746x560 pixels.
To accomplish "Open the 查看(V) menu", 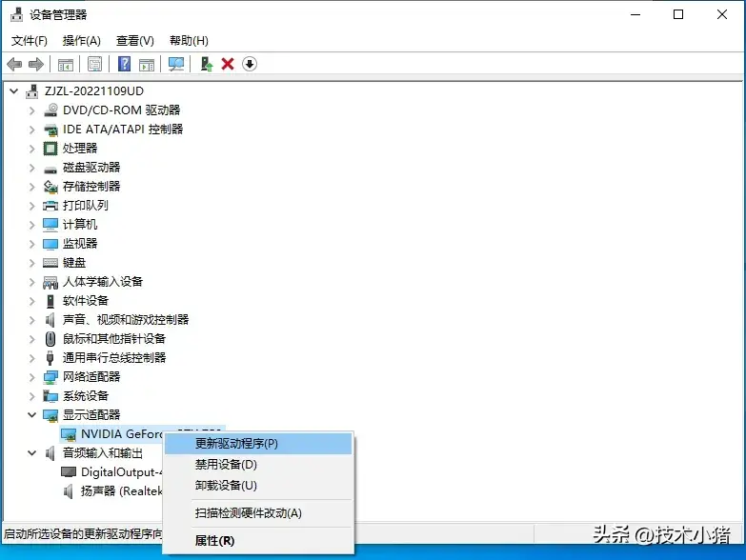I will coord(134,41).
